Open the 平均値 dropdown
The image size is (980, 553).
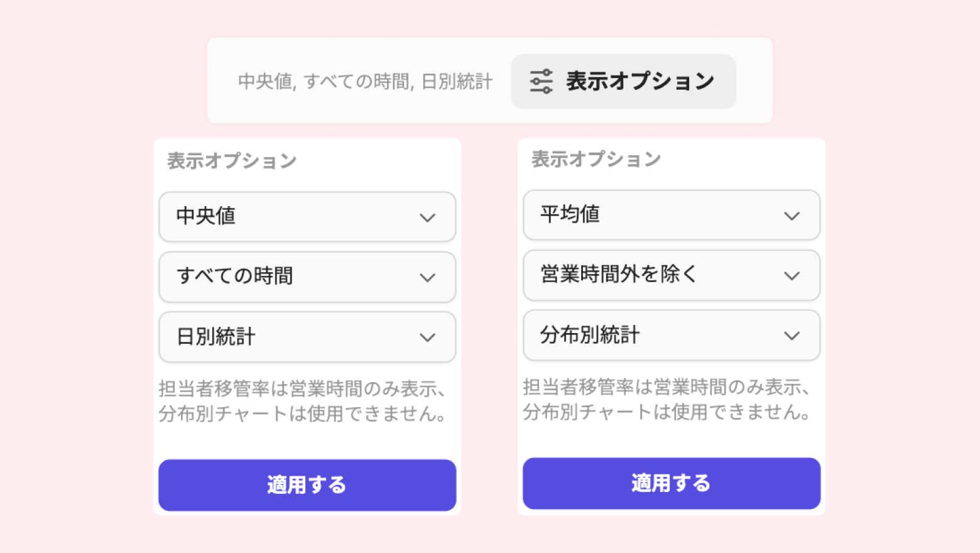(x=671, y=215)
